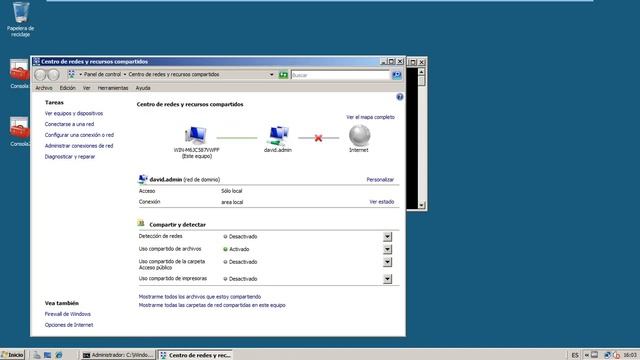Click the Ver estado link
640x360 pixels.
pos(382,202)
